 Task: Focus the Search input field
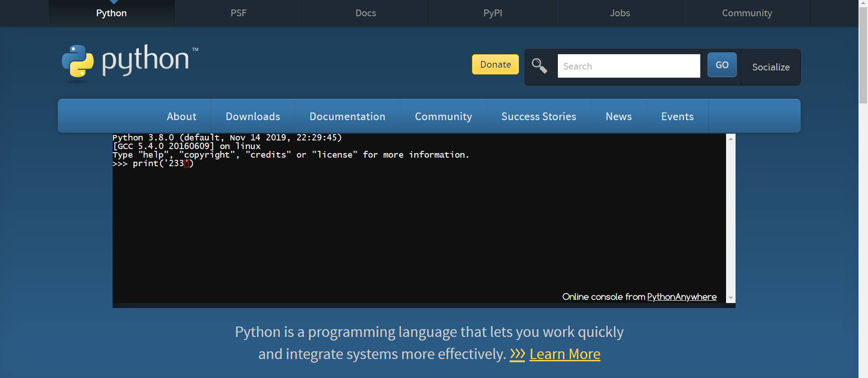pyautogui.click(x=629, y=66)
